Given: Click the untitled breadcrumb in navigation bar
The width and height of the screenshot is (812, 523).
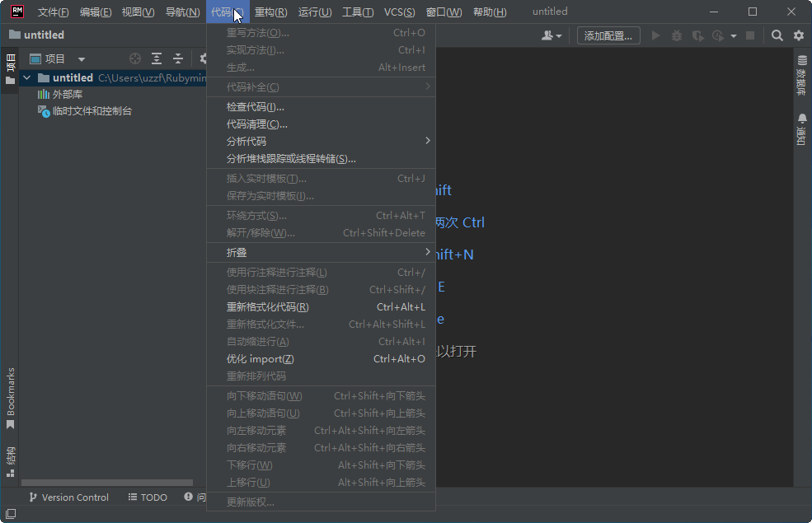Looking at the screenshot, I should point(37,35).
